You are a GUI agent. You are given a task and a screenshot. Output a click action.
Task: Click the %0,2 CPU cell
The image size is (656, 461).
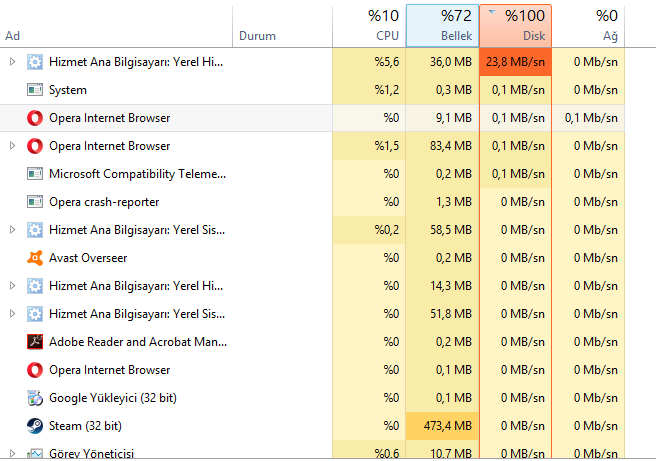pos(369,230)
